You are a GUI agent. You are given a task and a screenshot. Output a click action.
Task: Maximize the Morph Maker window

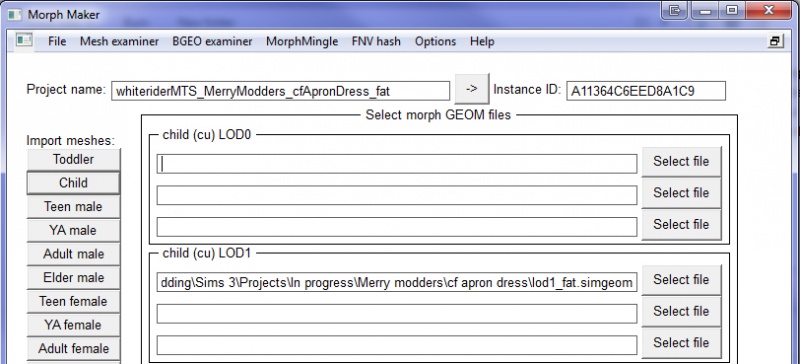pos(732,10)
